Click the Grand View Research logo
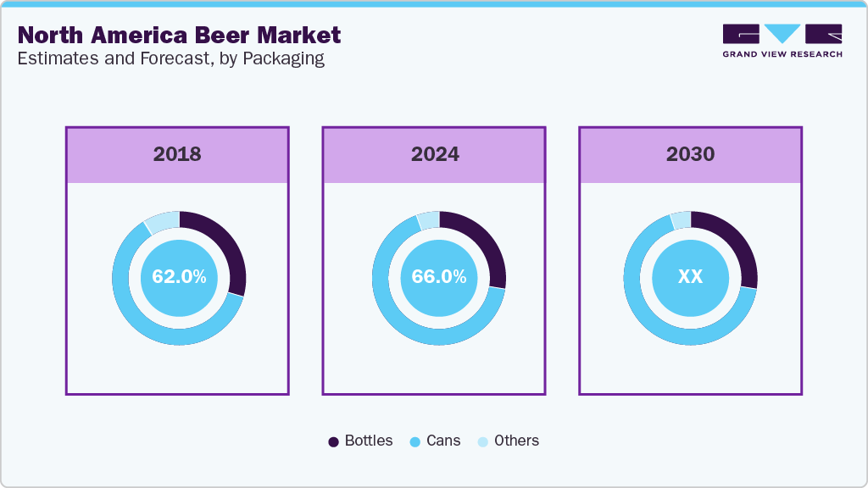 (782, 40)
